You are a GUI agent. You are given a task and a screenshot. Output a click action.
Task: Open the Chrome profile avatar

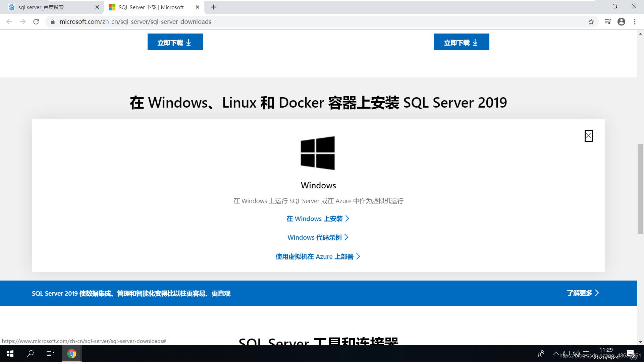[x=621, y=21]
